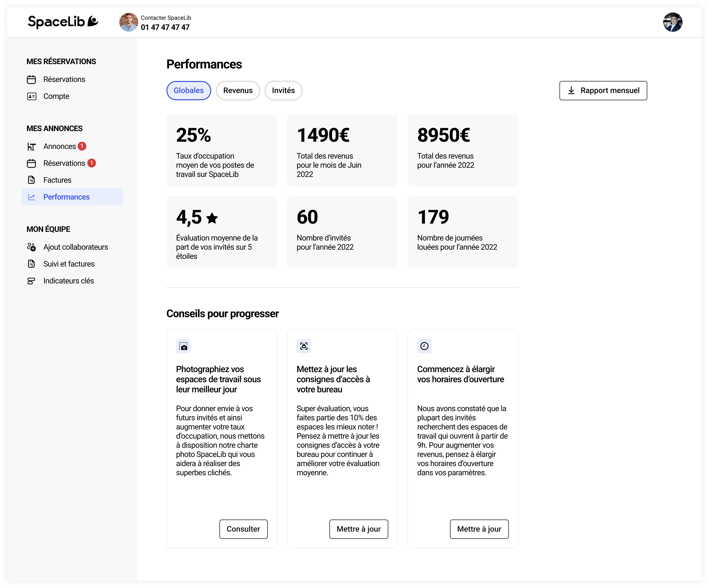The image size is (709, 588).
Task: Open the user profile avatar top right
Action: [x=672, y=22]
